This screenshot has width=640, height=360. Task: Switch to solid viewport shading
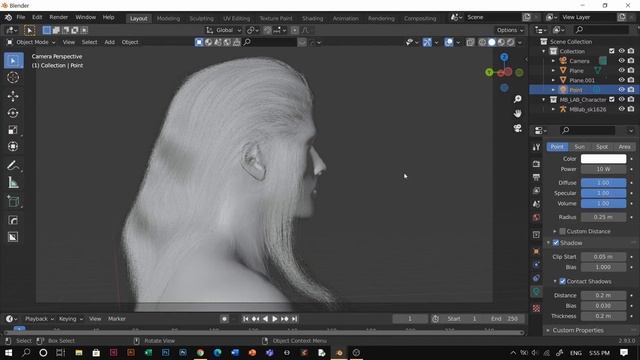coord(492,42)
